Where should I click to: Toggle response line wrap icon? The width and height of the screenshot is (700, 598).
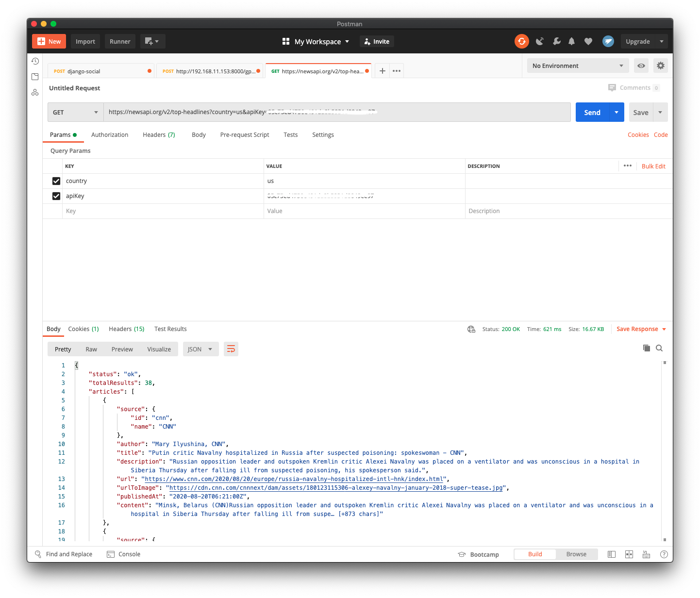click(x=231, y=349)
